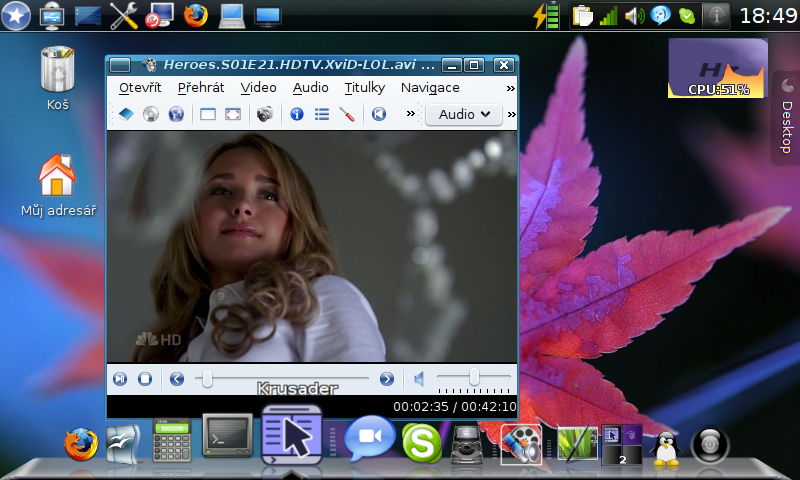Click the monitor with red icon in panel

159,15
